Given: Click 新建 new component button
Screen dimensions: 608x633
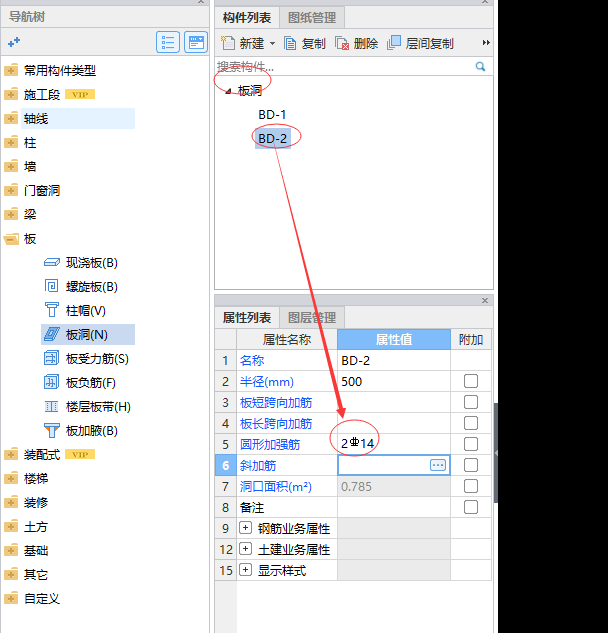Looking at the screenshot, I should (243, 43).
